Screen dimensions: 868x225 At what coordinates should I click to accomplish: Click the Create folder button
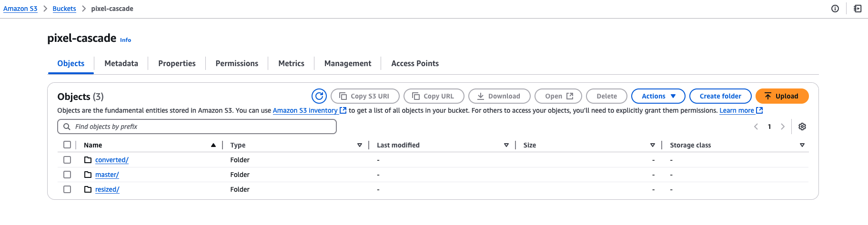[x=720, y=96]
